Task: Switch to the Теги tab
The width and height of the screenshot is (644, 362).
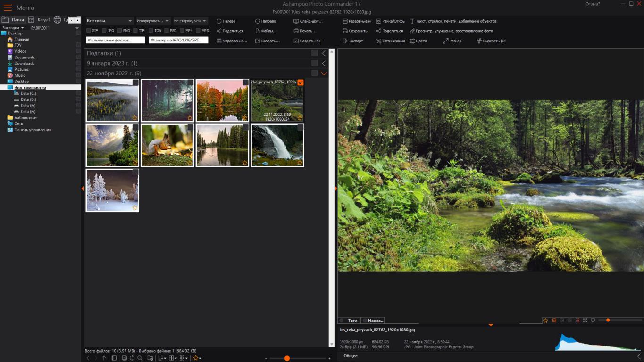Action: (x=352, y=321)
